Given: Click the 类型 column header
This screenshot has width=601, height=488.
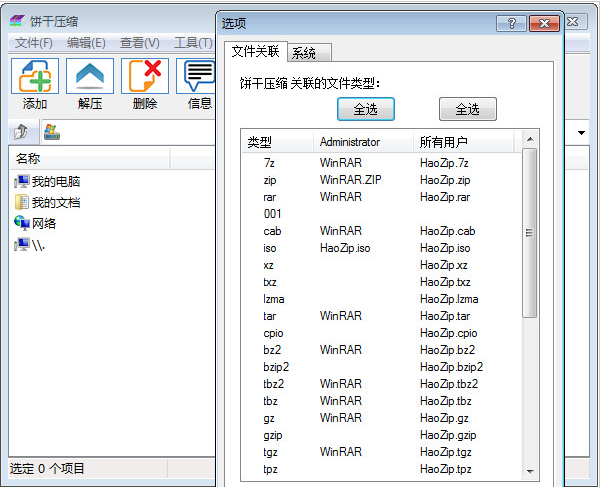Looking at the screenshot, I should coord(260,142).
